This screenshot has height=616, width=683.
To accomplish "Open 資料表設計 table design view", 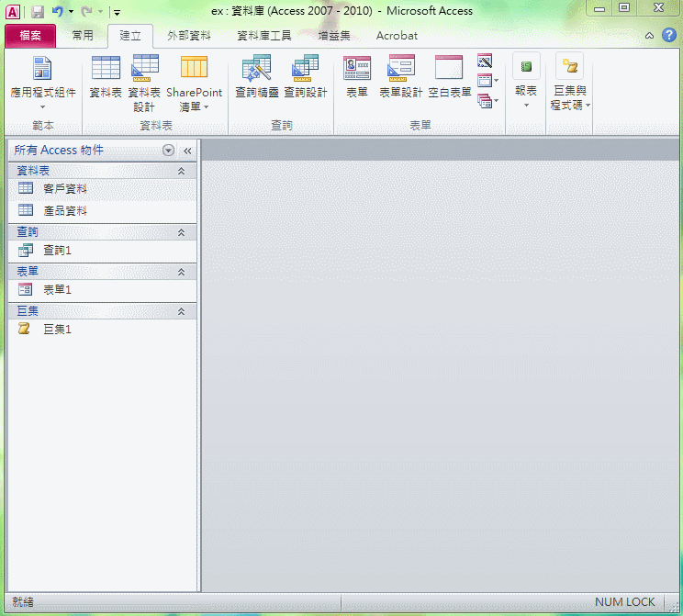I will 144,83.
